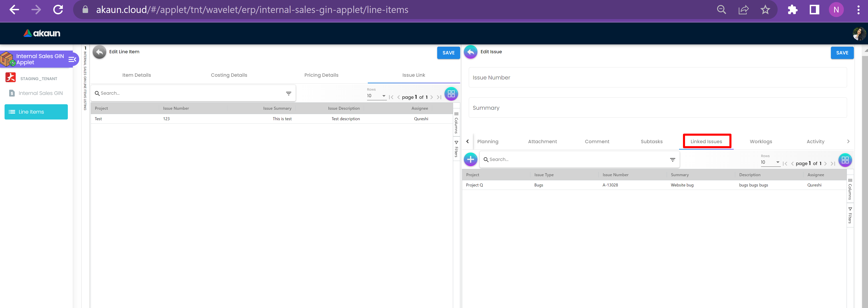Open the Rows dropdown in the Issue Link panel
The width and height of the screenshot is (868, 308).
click(x=376, y=96)
